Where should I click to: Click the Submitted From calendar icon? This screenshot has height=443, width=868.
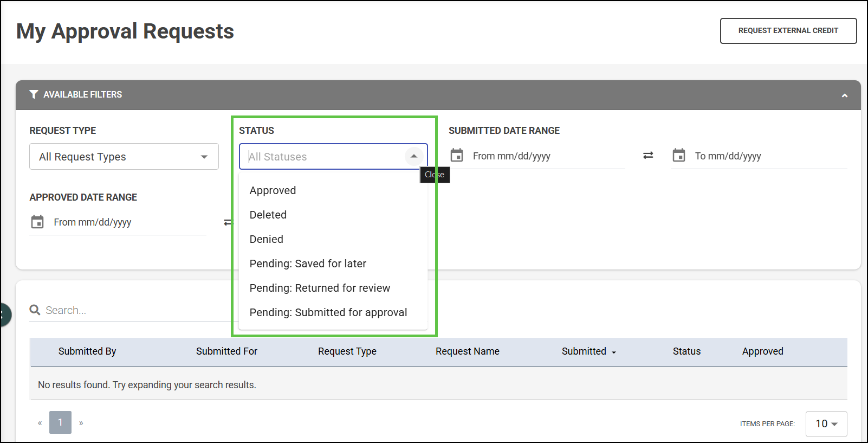457,156
